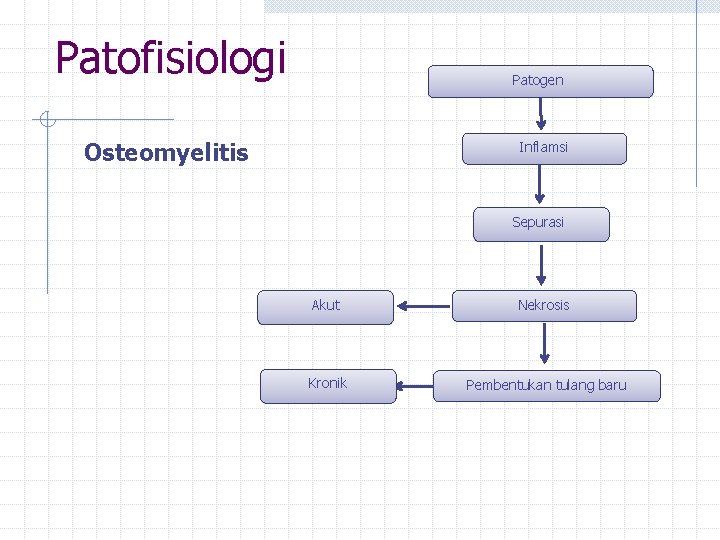Click the Kronik box
Viewport: 720px width, 540px height.
pos(328,386)
